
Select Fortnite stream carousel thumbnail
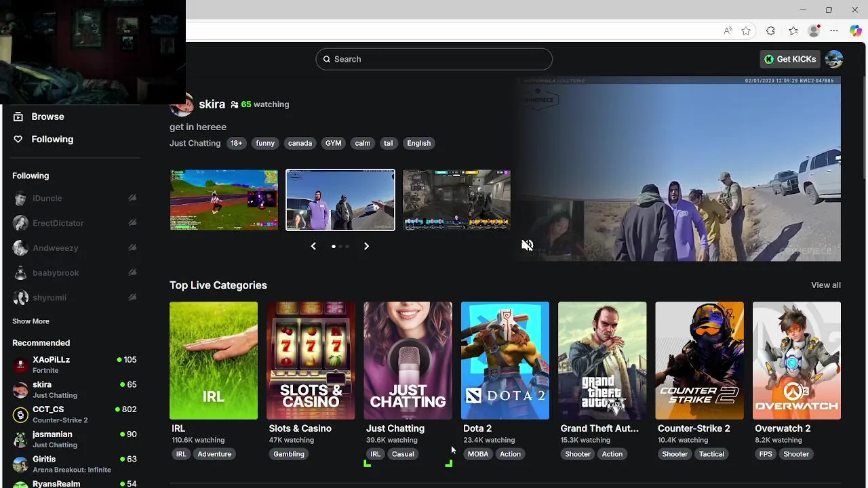tap(224, 200)
